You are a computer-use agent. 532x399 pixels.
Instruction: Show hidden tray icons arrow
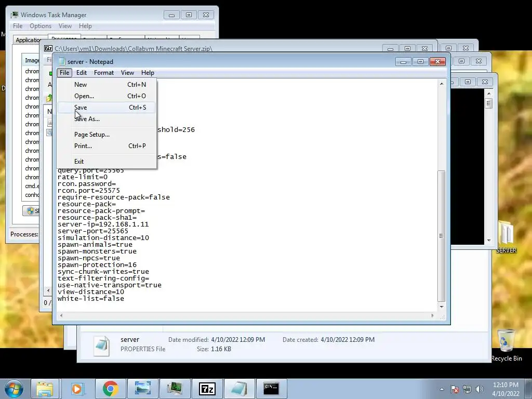click(442, 389)
